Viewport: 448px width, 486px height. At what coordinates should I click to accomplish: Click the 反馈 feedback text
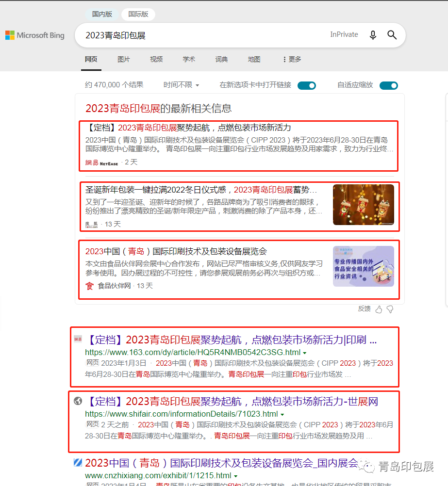click(364, 308)
